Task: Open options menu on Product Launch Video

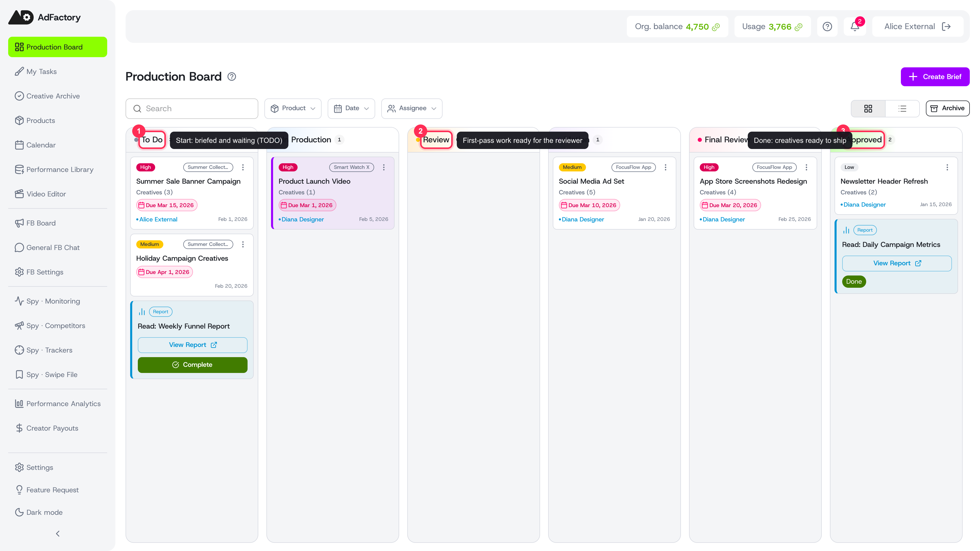Action: (384, 167)
